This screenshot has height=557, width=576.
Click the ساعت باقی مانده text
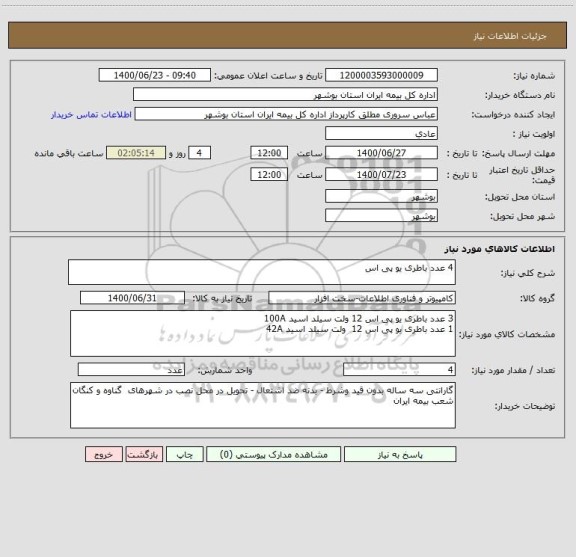[x=69, y=153]
